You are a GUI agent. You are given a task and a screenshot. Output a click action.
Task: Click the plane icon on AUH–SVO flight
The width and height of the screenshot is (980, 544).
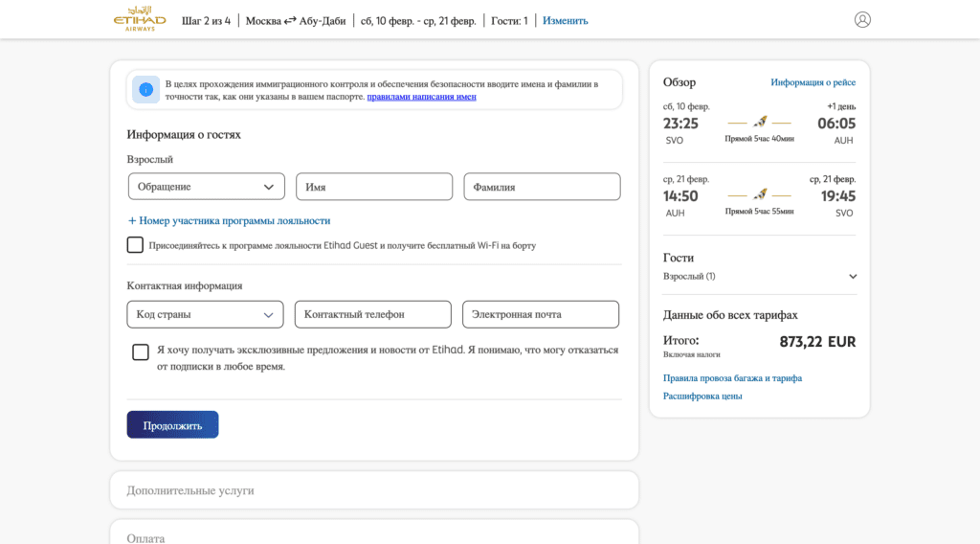pyautogui.click(x=760, y=194)
